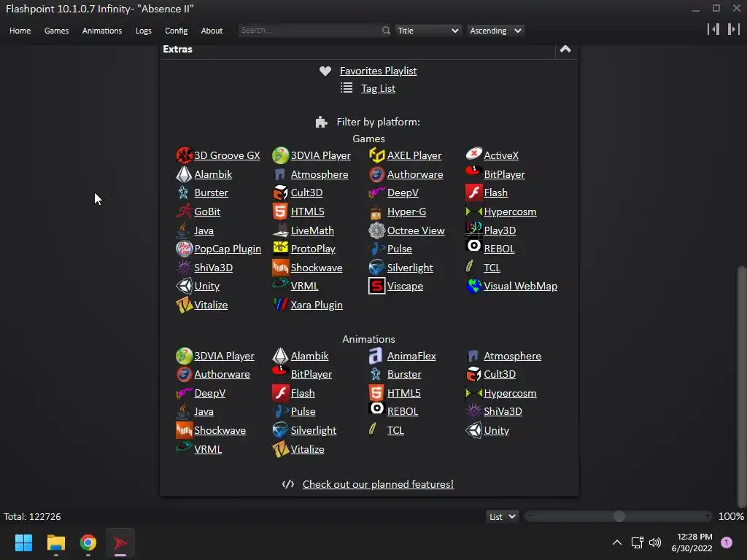Click the Shockwave icon in Games section
The height and width of the screenshot is (560, 747).
coord(280,268)
